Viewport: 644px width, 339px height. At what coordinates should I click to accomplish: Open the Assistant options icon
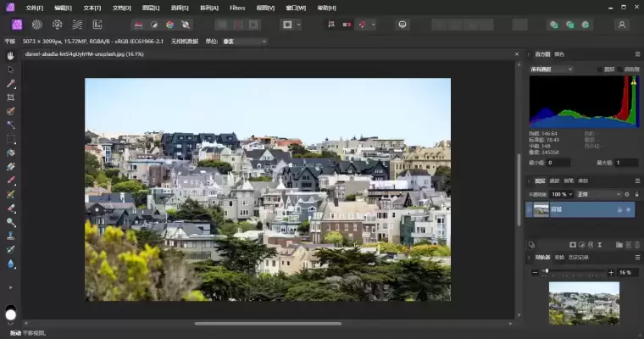click(x=402, y=25)
